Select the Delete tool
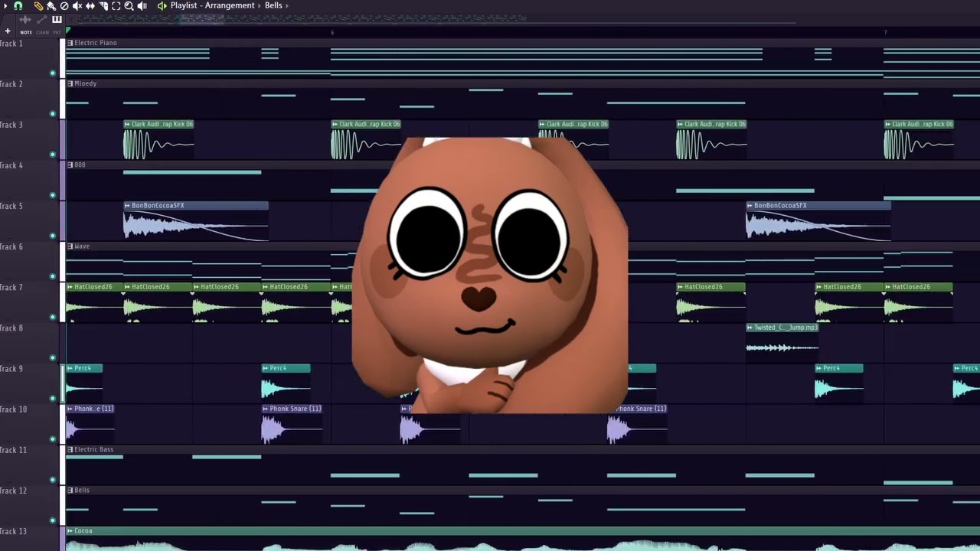Screen dimensions: 980x551 point(64,6)
